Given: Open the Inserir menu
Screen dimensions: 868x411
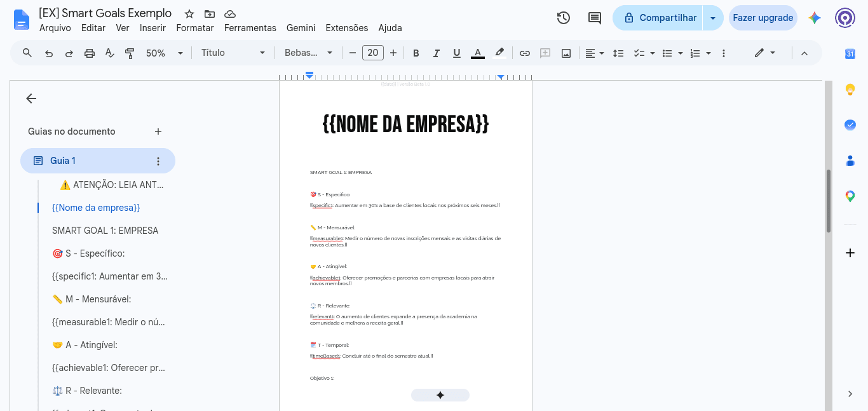Looking at the screenshot, I should 153,28.
